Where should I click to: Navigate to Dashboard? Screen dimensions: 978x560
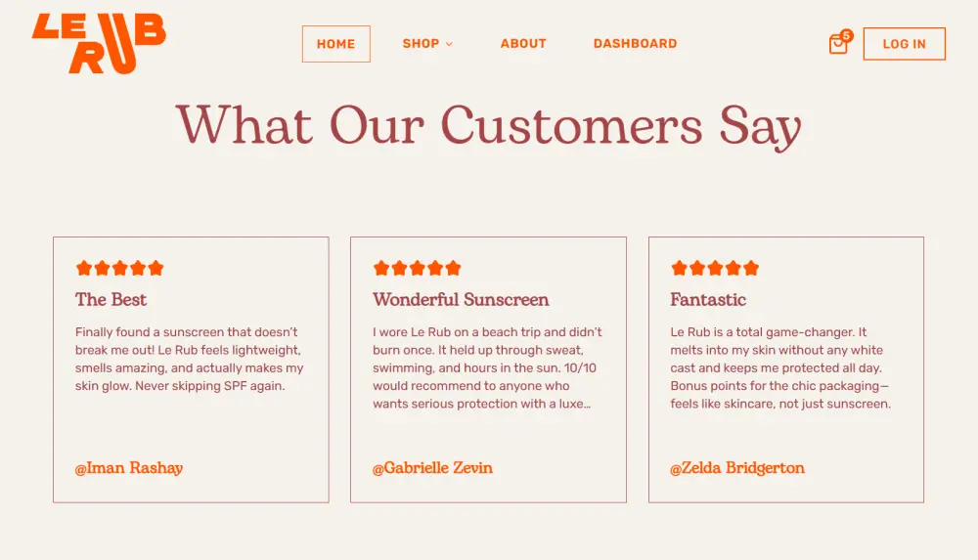[x=635, y=44]
